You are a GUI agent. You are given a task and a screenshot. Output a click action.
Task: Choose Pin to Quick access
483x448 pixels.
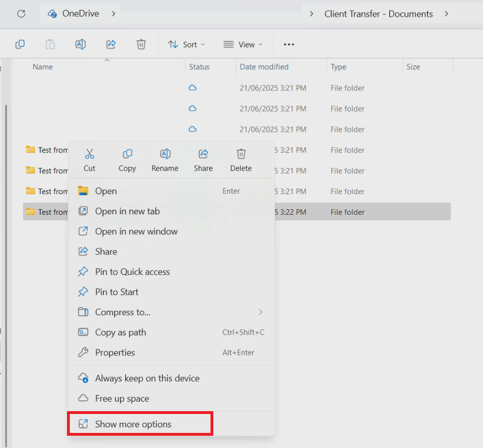[x=132, y=272]
